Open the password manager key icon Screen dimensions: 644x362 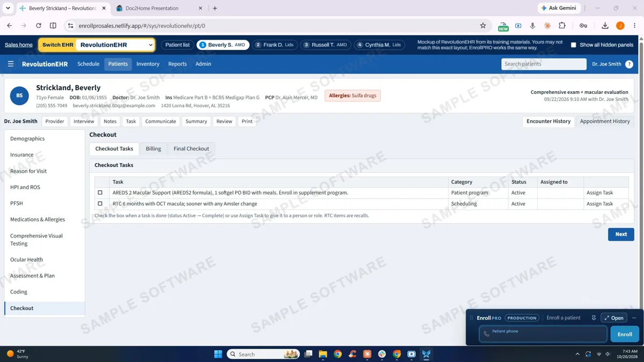[x=583, y=26]
